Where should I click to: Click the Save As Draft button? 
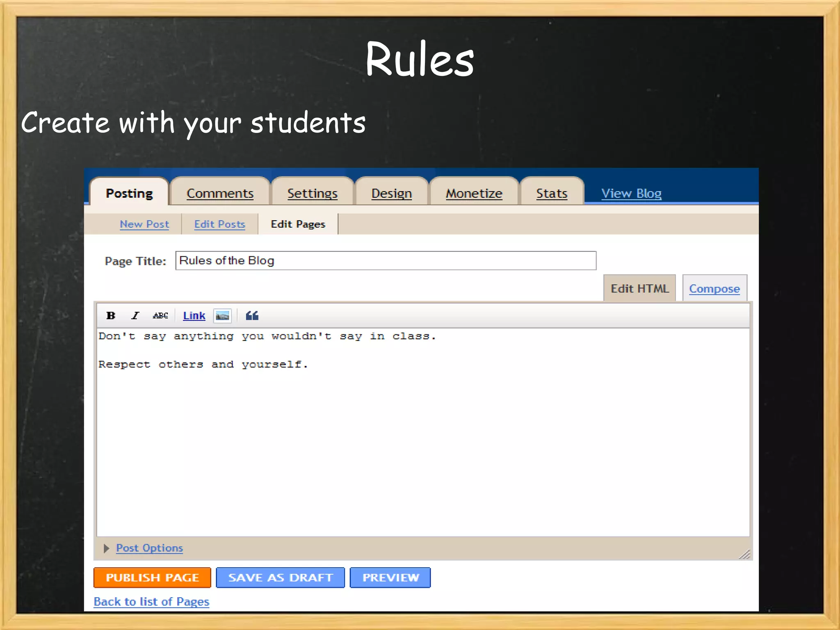(x=281, y=577)
